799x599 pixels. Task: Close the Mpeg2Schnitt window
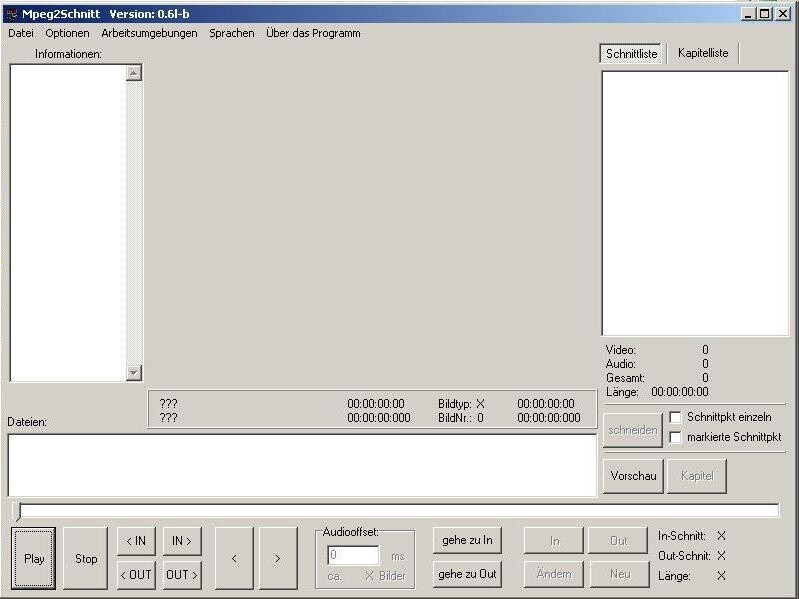pos(783,14)
